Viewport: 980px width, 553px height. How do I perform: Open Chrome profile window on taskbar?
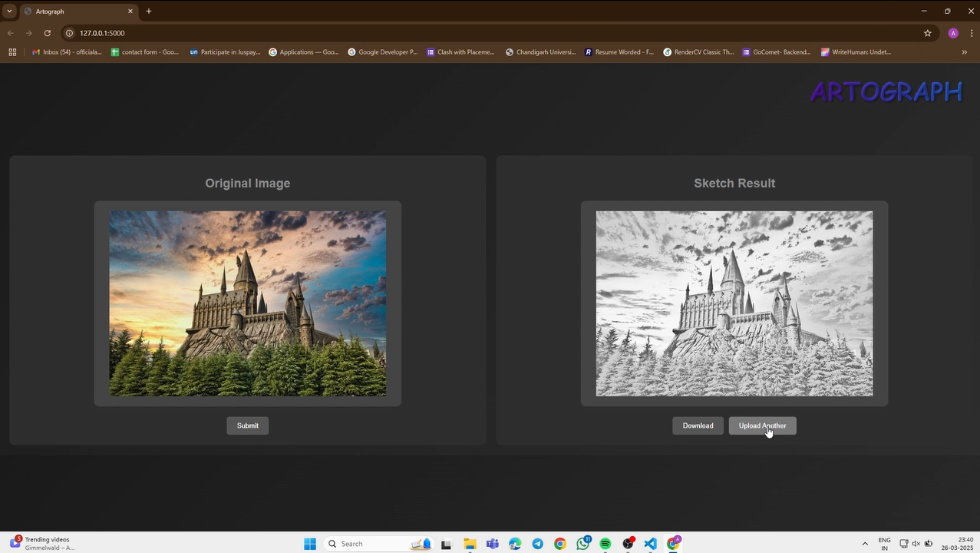[674, 543]
